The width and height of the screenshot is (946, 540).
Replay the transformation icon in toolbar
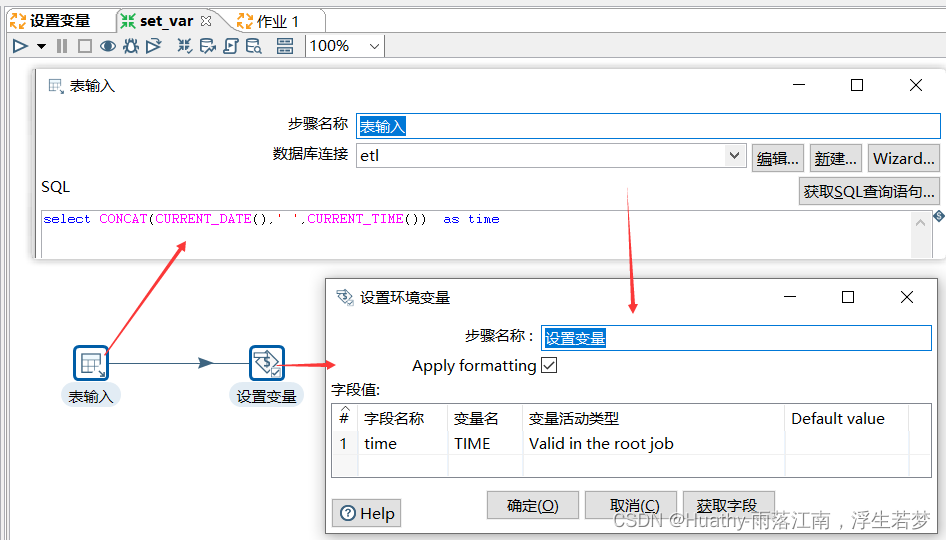(154, 46)
